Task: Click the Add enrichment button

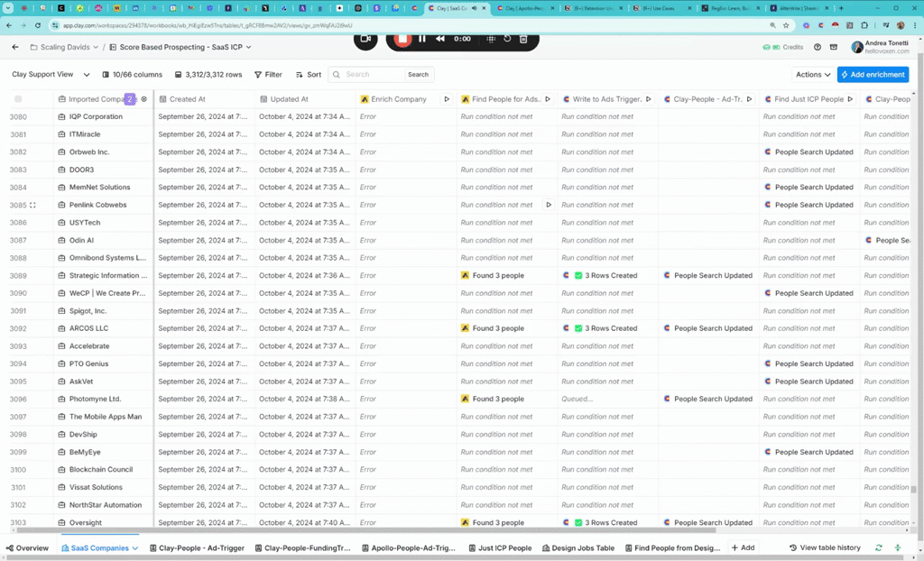Action: pos(873,75)
